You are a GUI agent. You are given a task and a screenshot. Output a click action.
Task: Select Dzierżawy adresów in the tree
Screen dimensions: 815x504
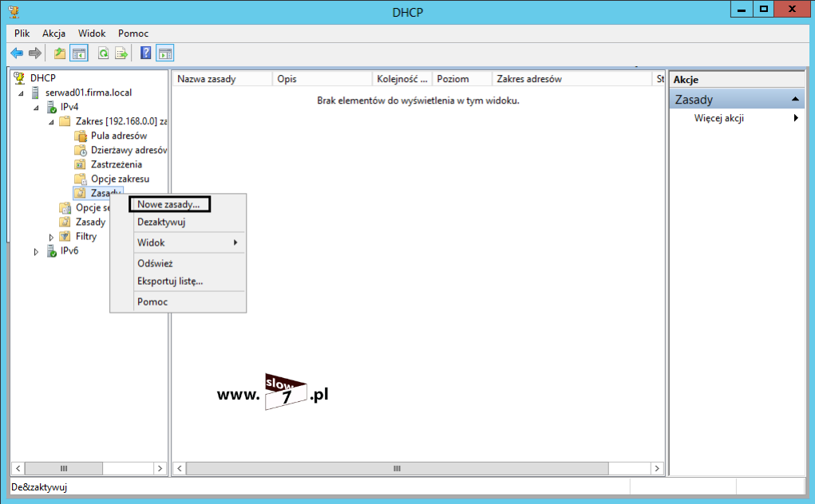coord(128,150)
